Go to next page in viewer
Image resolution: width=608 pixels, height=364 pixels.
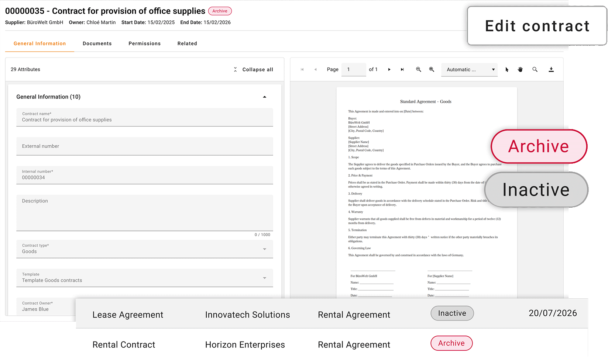[389, 69]
